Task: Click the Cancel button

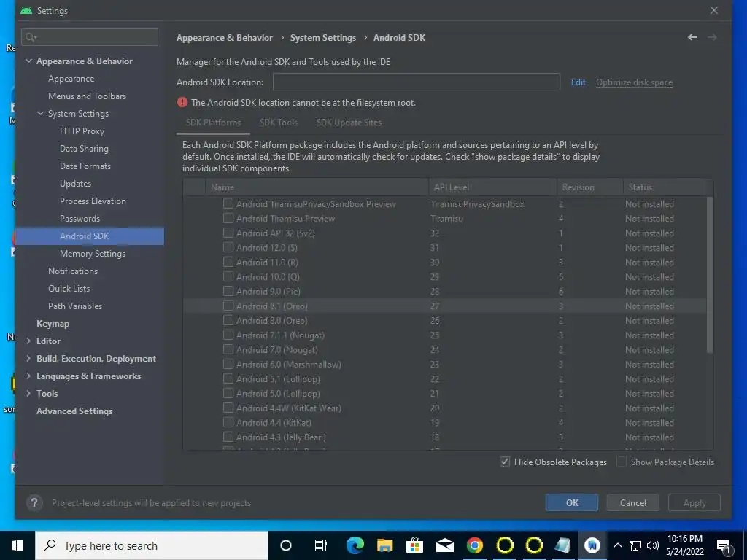Action: click(632, 502)
